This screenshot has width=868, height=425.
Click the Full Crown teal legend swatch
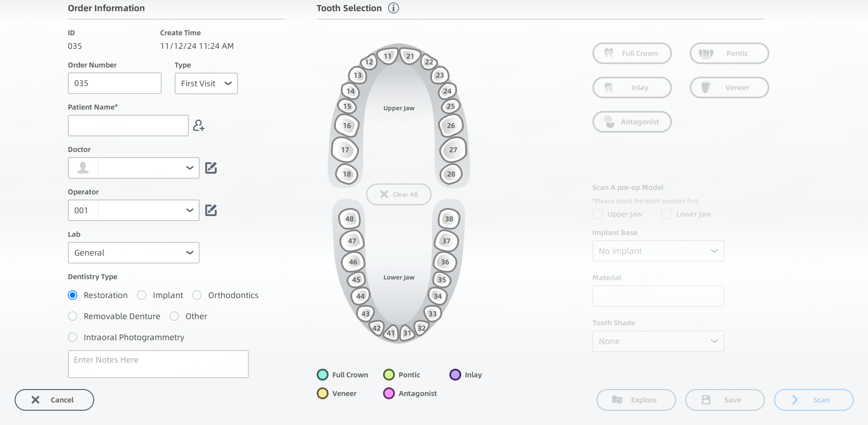tap(322, 375)
